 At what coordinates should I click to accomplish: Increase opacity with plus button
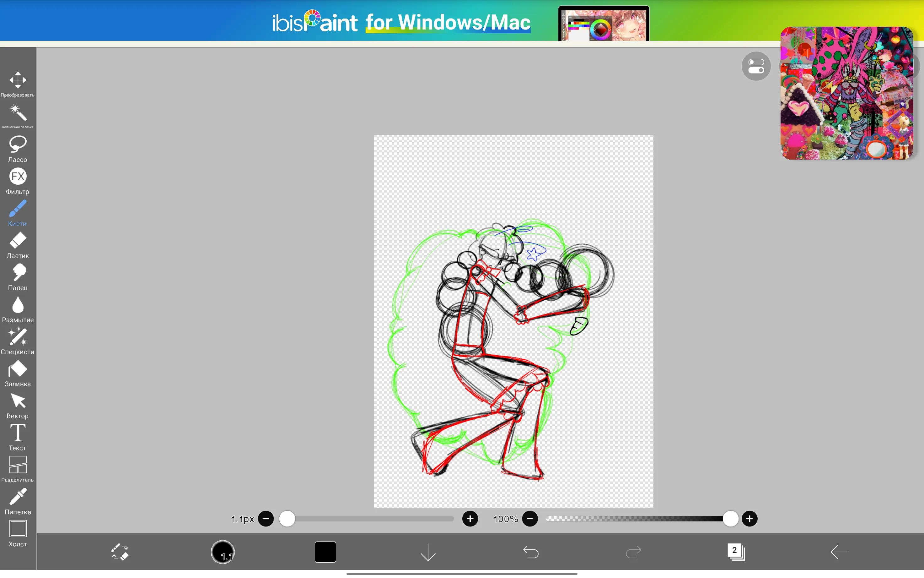pyautogui.click(x=749, y=519)
